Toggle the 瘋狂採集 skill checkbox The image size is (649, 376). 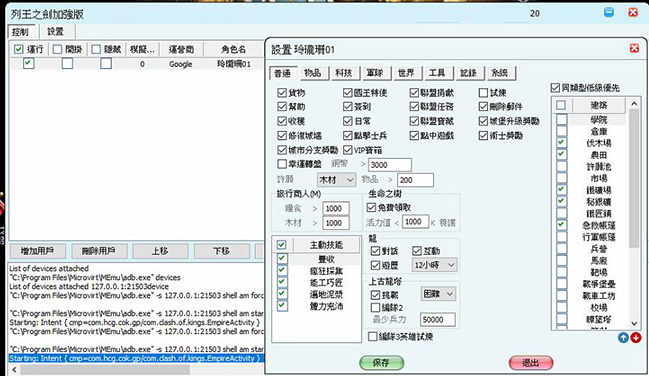(282, 271)
